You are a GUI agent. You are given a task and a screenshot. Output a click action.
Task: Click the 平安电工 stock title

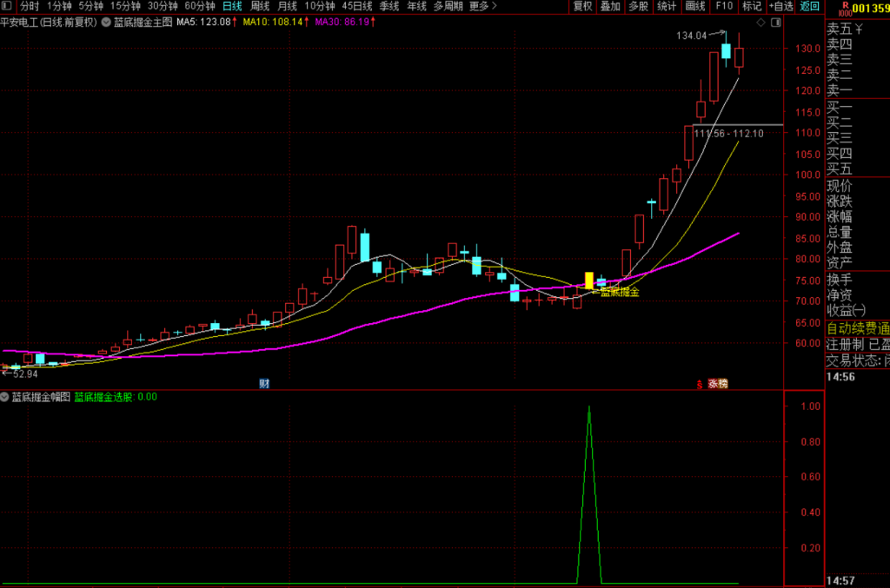click(19, 22)
